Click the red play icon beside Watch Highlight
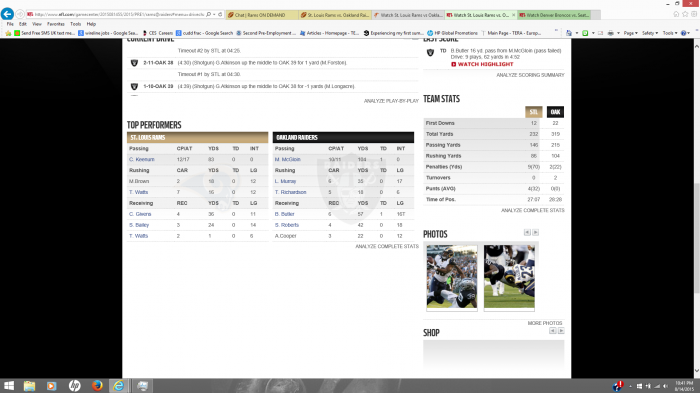The width and height of the screenshot is (700, 393). point(454,64)
